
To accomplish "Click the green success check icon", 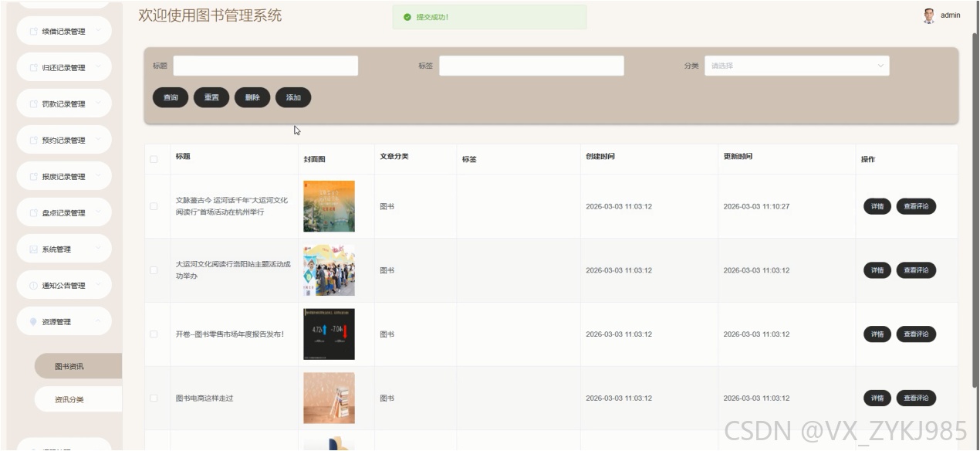I will [x=407, y=17].
